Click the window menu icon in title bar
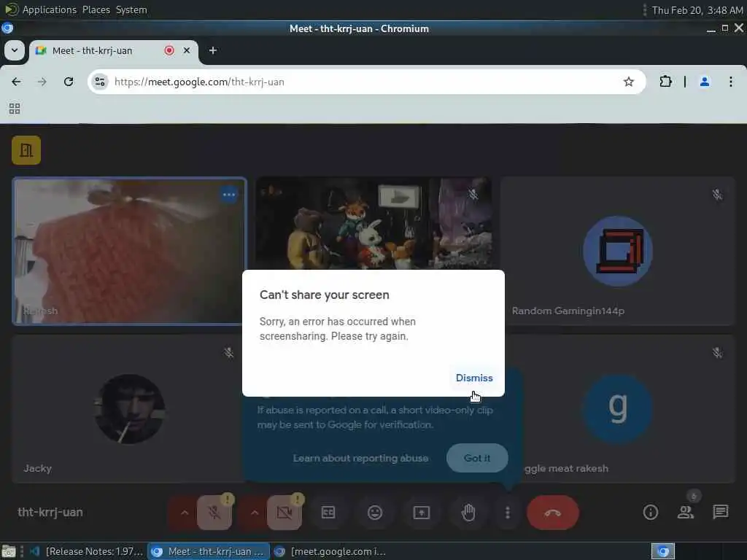 (x=7, y=28)
